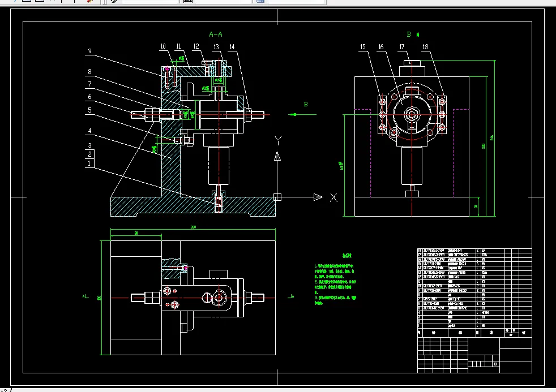The width and height of the screenshot is (556, 392).
Task: Pick part balloon number 5
Action: 89,110
